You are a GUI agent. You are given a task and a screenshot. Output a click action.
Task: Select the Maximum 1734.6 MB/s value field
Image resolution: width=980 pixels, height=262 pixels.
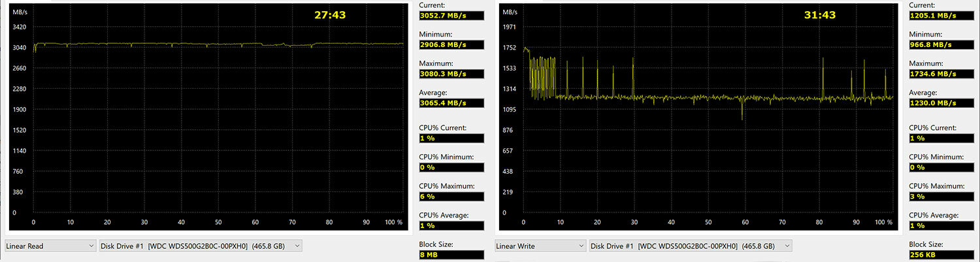(x=941, y=74)
